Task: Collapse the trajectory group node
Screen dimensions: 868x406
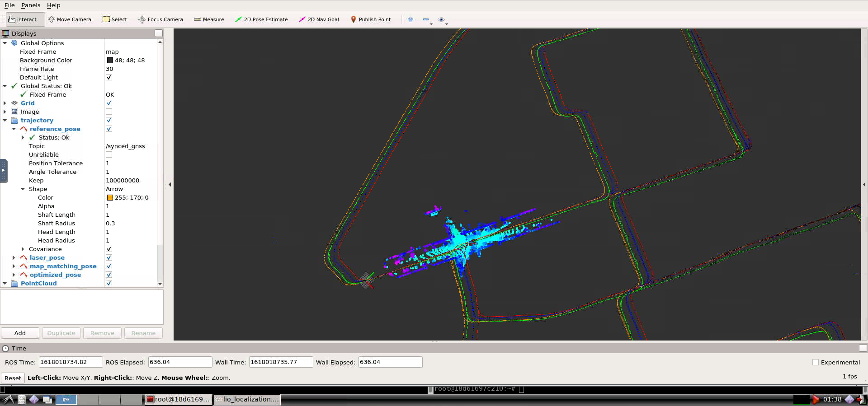Action: (5, 120)
